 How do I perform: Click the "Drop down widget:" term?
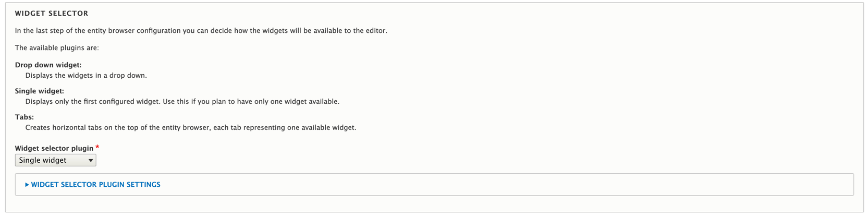click(48, 65)
